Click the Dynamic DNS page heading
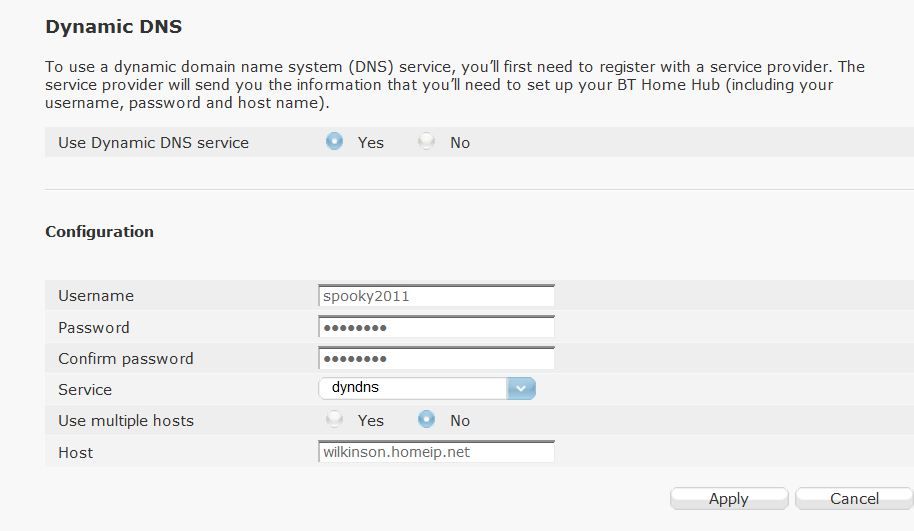The width and height of the screenshot is (914, 531). 114,27
